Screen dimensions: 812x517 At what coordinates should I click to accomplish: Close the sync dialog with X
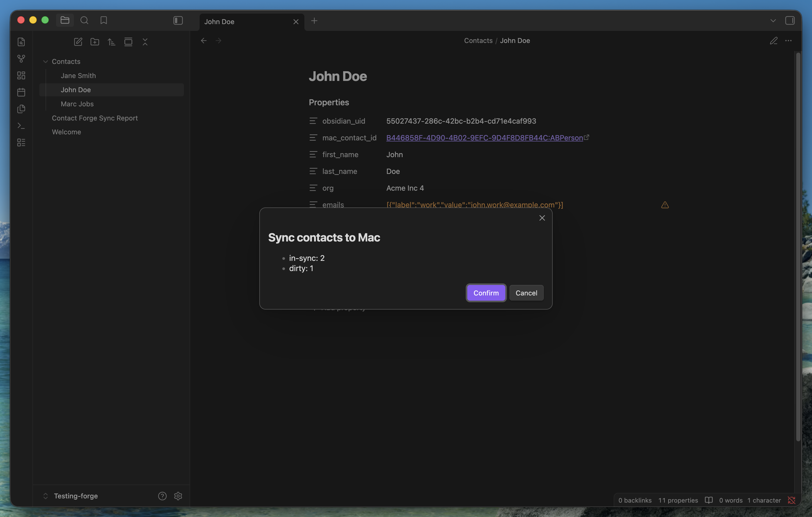click(542, 218)
